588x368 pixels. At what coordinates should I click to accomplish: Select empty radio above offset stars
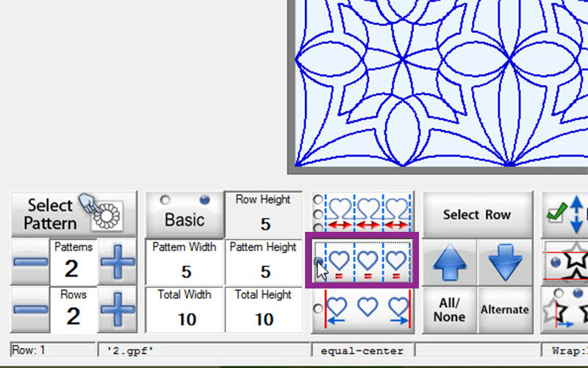[x=559, y=293]
